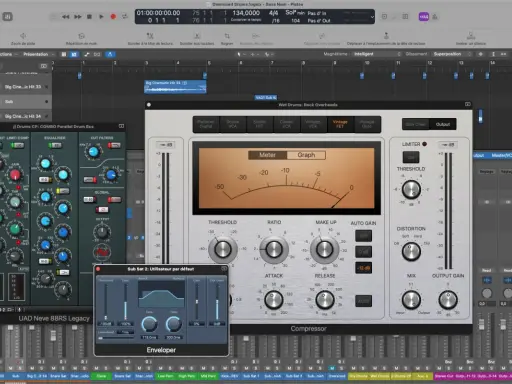Select the grid view icon in tracks header
512x384 pixels.
(64, 54)
